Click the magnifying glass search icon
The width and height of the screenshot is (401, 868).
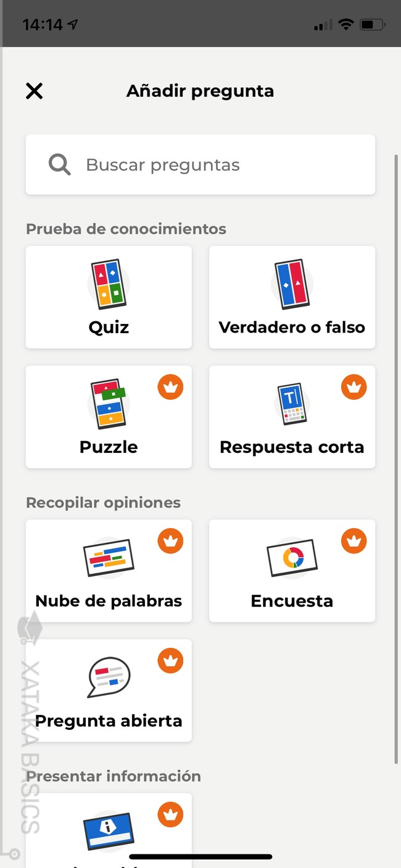(59, 164)
